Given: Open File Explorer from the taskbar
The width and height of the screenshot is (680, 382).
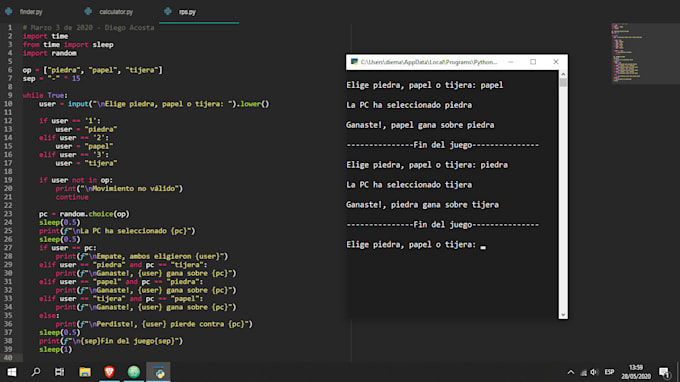Looking at the screenshot, I should [x=85, y=372].
